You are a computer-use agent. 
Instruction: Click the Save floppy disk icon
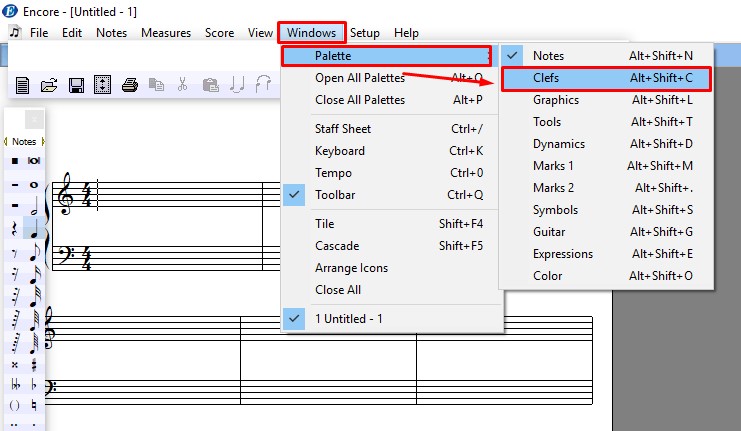click(76, 86)
